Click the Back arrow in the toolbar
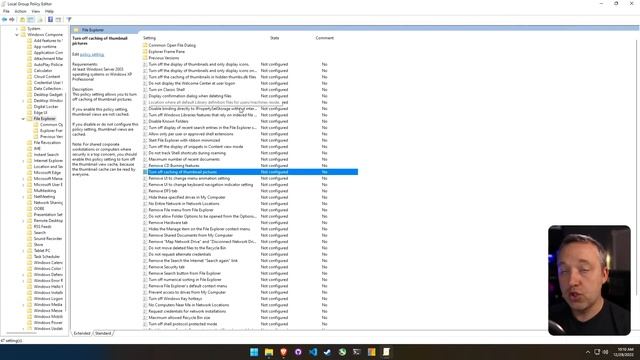 (x=4, y=20)
